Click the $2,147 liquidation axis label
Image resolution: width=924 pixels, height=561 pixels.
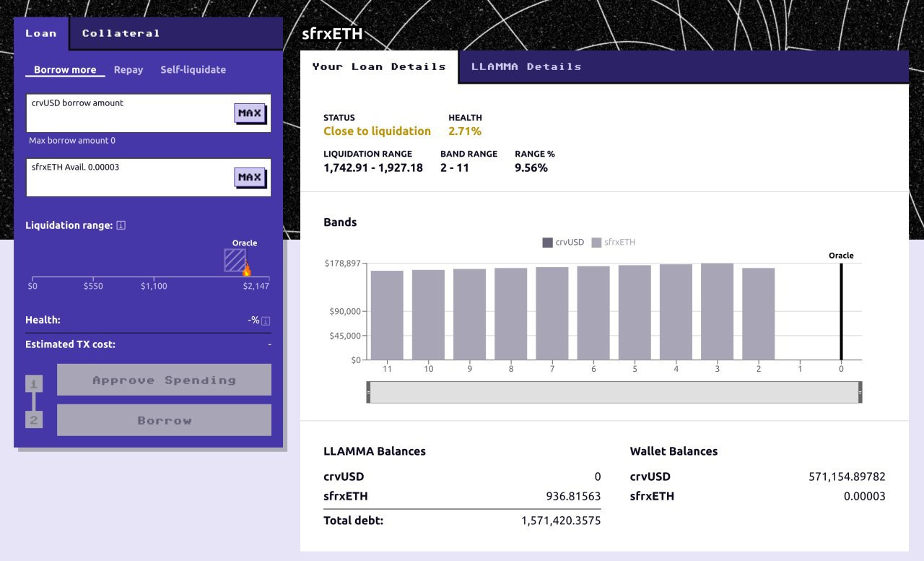(256, 287)
